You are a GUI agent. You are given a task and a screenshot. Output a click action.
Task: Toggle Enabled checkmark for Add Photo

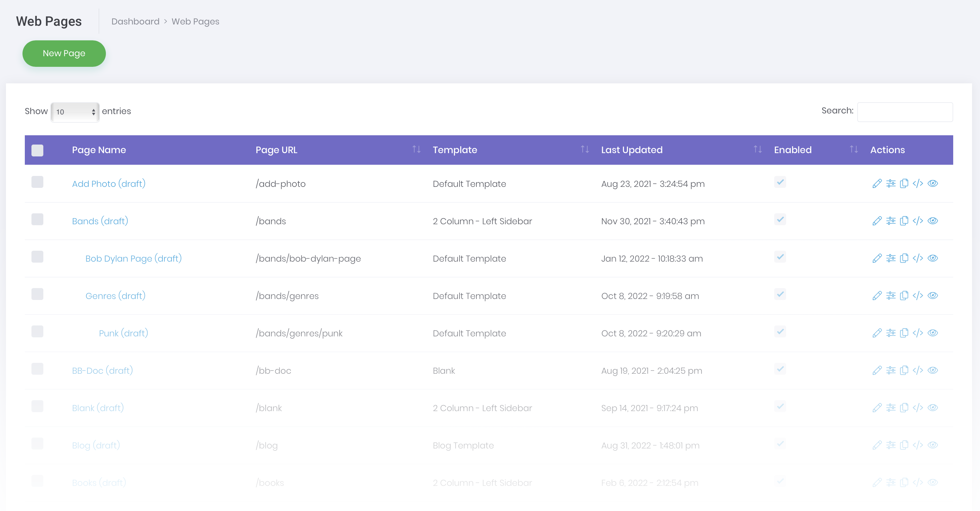(x=780, y=182)
